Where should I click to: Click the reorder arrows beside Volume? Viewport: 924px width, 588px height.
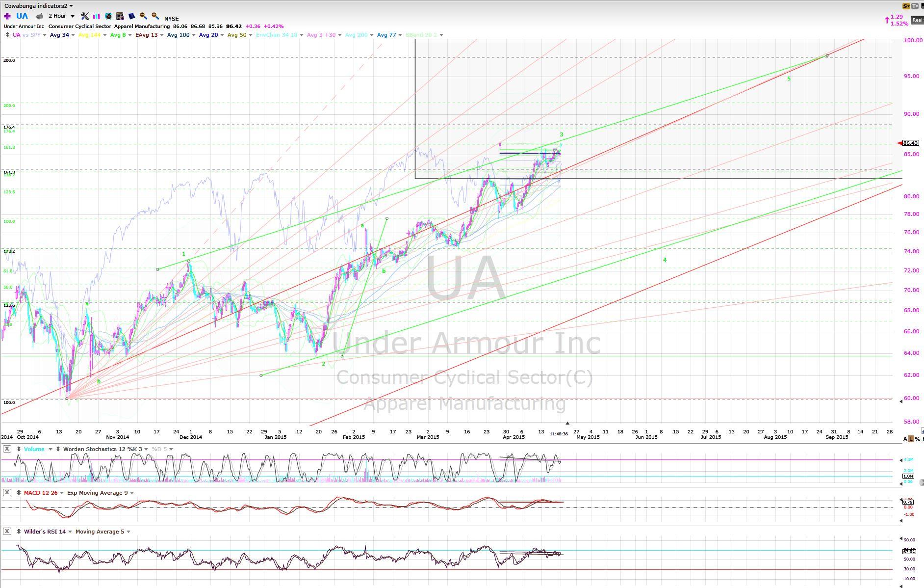(19, 449)
